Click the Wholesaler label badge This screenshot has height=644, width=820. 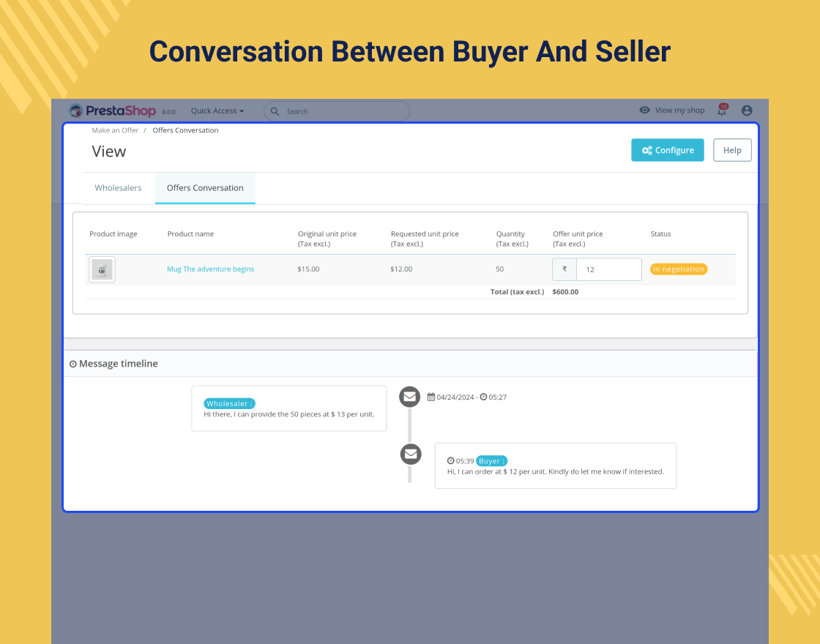(x=230, y=403)
